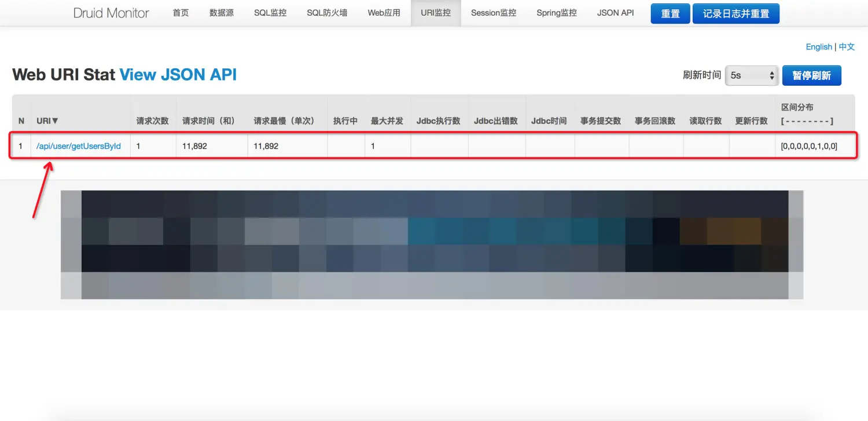Sort by the Jdbc执行数 column header
Screen dimensions: 868x421
[439, 121]
